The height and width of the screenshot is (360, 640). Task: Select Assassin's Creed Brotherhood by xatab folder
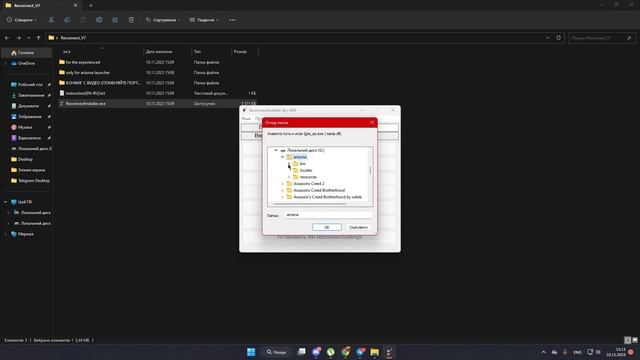[327, 197]
